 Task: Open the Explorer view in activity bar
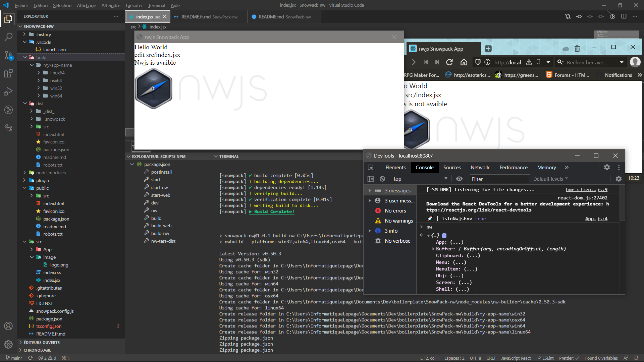tap(8, 19)
